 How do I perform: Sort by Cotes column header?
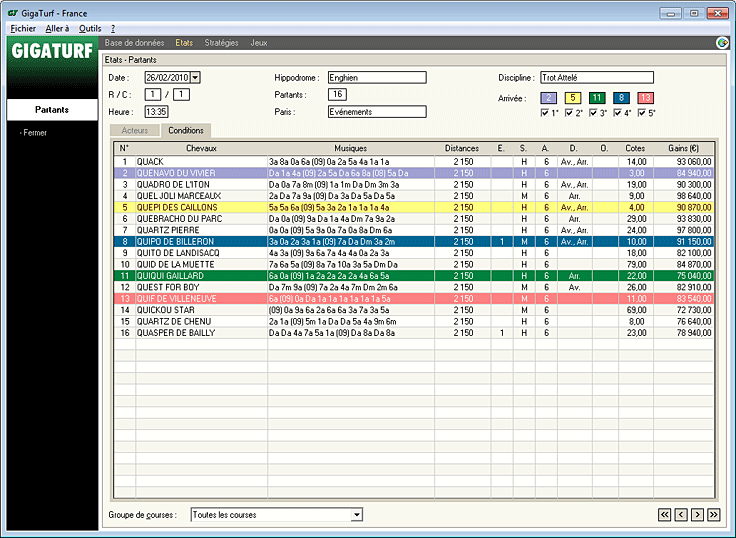[x=636, y=148]
